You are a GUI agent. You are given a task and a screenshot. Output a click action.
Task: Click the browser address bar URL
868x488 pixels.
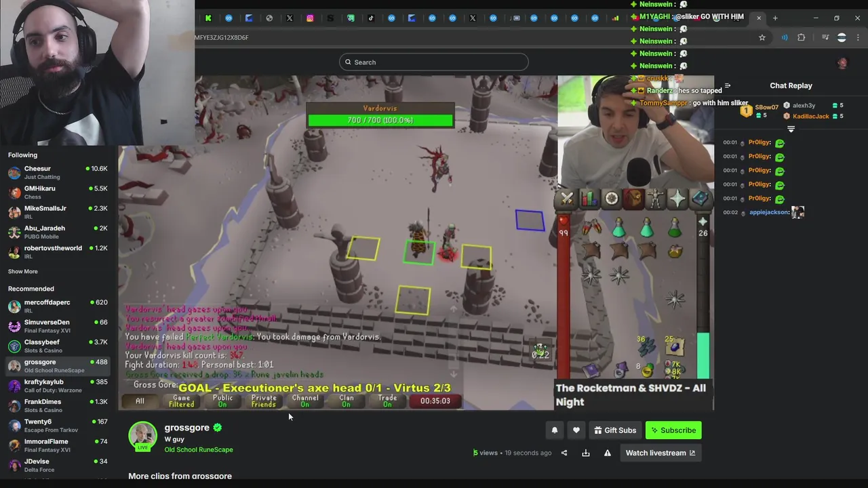(222, 38)
